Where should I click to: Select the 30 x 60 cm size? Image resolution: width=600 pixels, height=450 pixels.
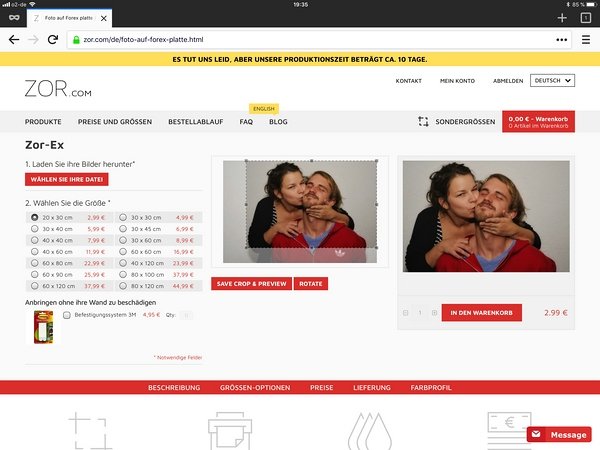coord(123,240)
